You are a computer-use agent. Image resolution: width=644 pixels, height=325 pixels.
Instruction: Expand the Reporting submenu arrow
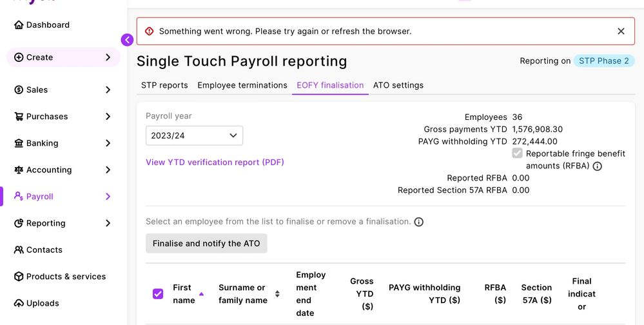[x=108, y=223]
